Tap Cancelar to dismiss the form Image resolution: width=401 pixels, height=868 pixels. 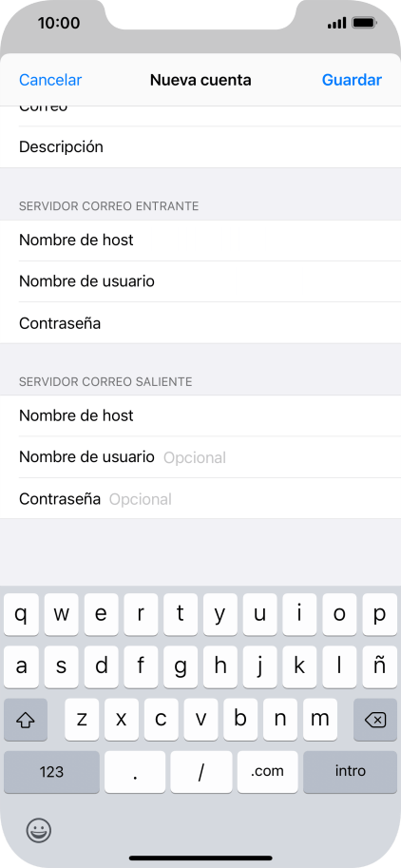(50, 80)
